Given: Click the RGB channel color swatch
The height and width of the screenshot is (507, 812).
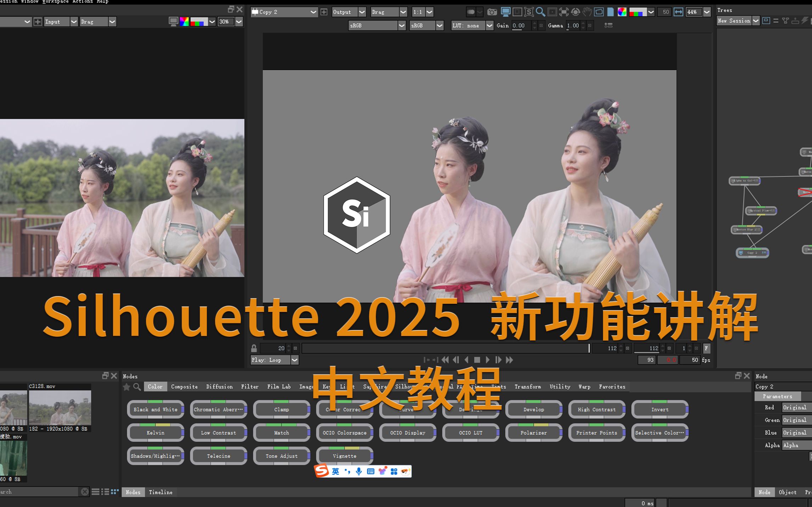Looking at the screenshot, I should (638, 12).
